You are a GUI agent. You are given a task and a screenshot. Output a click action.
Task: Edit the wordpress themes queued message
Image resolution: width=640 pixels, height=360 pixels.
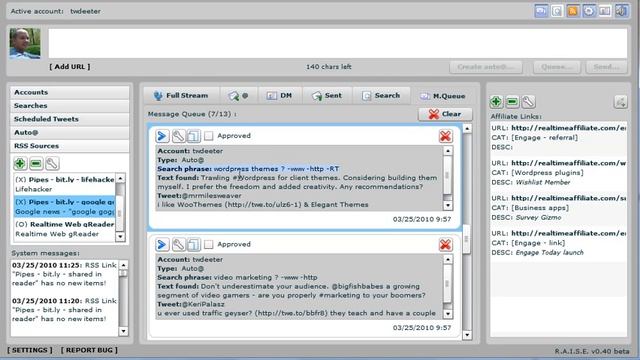click(x=178, y=136)
